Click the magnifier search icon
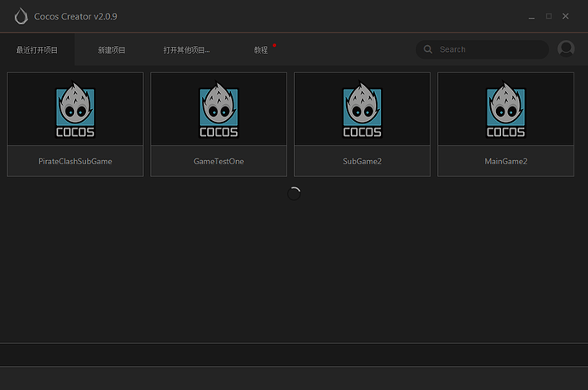This screenshot has width=588, height=390. [428, 49]
